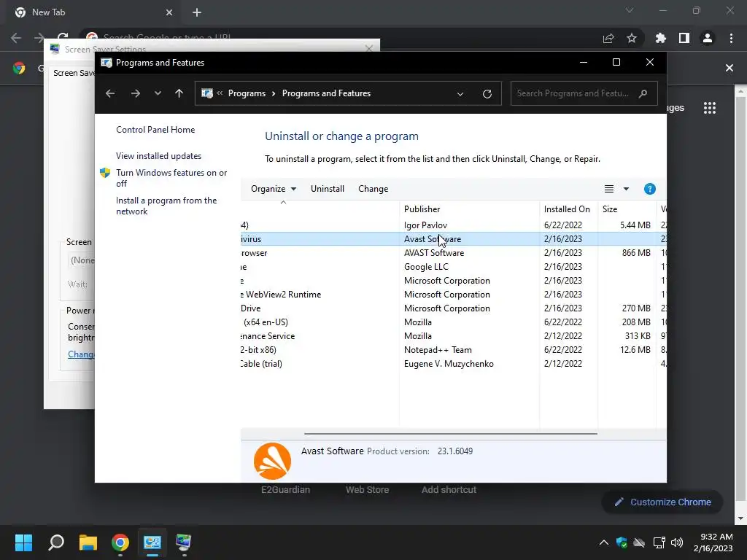The height and width of the screenshot is (560, 747).
Task: Go up one level in Control Panel
Action: pyautogui.click(x=179, y=93)
